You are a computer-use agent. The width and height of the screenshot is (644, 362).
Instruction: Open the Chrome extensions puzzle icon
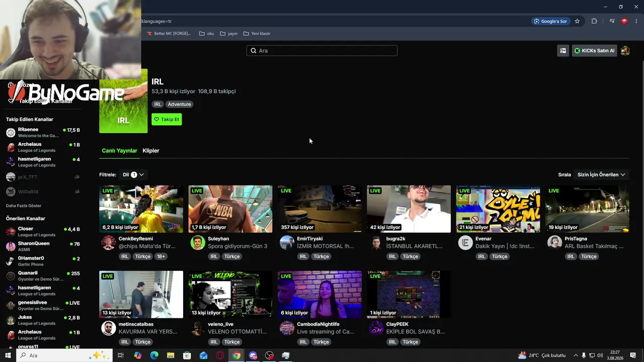(594, 21)
